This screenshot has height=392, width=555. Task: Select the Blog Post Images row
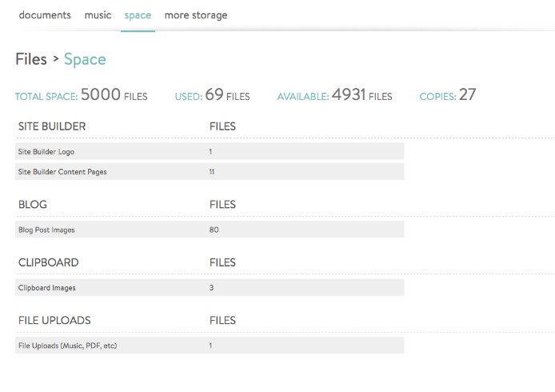pyautogui.click(x=210, y=230)
